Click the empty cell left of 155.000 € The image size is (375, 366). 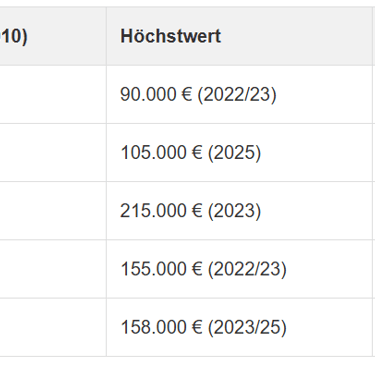coord(53,269)
